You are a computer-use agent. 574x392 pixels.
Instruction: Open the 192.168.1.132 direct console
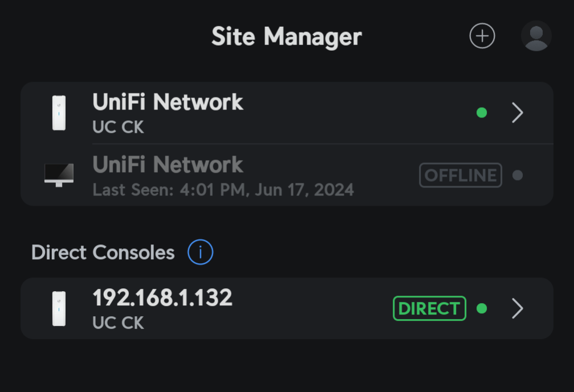pos(287,309)
